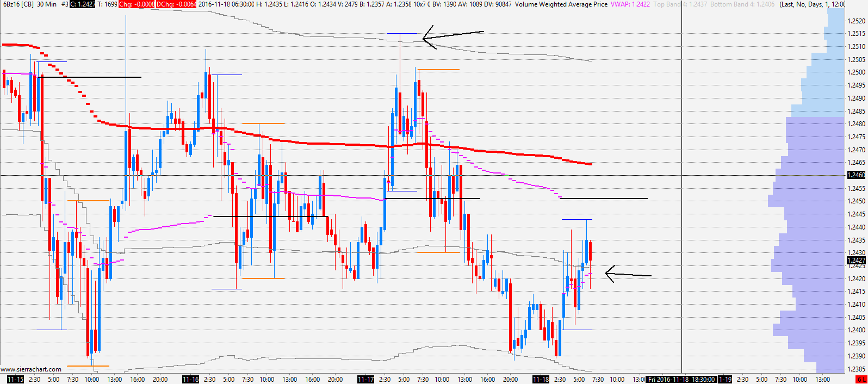Click the Fri 2016-11-18 18:30:00 cursor time label
Viewport: 868px width, 384px height.
pos(681,380)
